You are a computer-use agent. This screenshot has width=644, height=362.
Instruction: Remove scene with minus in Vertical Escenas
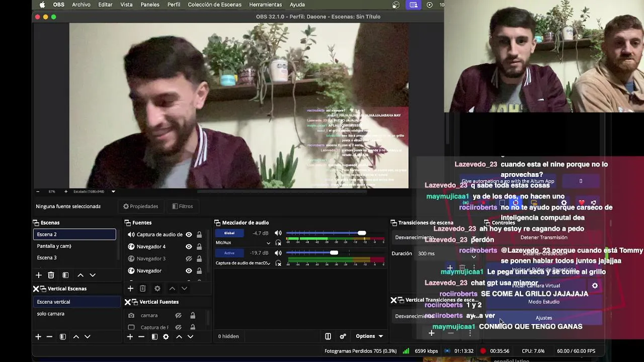pos(49,336)
